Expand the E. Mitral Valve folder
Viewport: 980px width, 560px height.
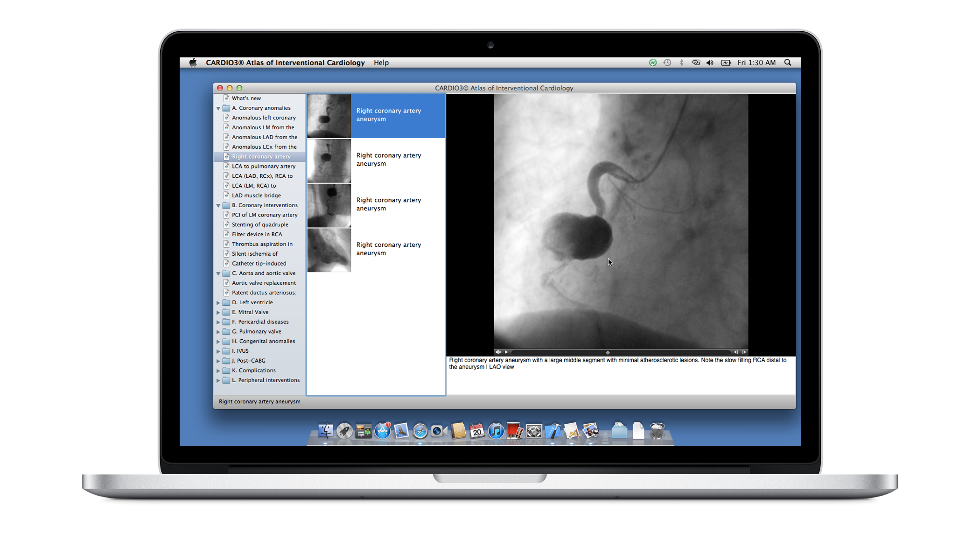point(218,312)
